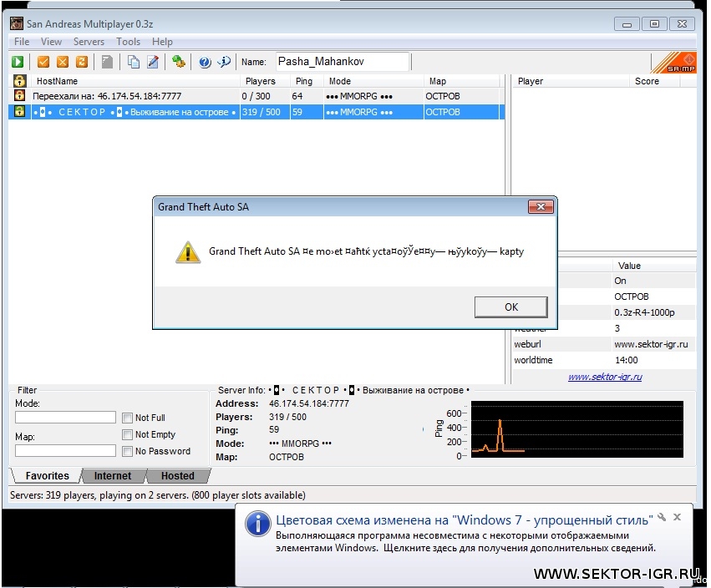Click the app icon in the title bar
Screen dimensions: 711x588
coord(17,23)
